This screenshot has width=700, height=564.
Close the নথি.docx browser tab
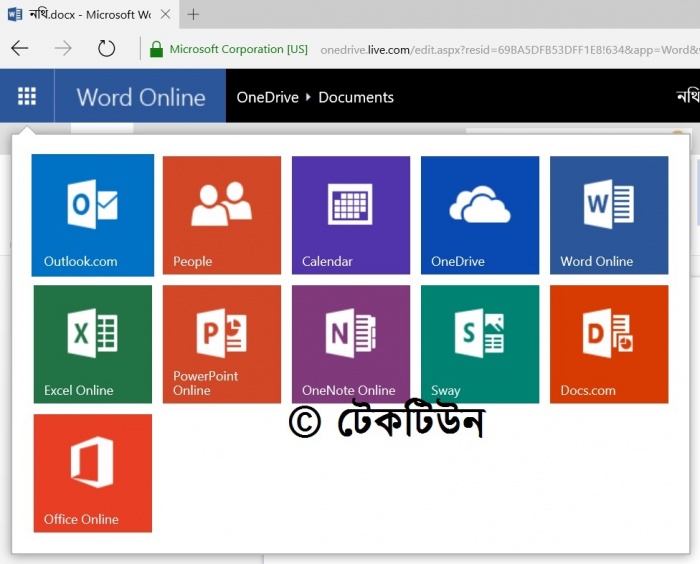click(165, 14)
